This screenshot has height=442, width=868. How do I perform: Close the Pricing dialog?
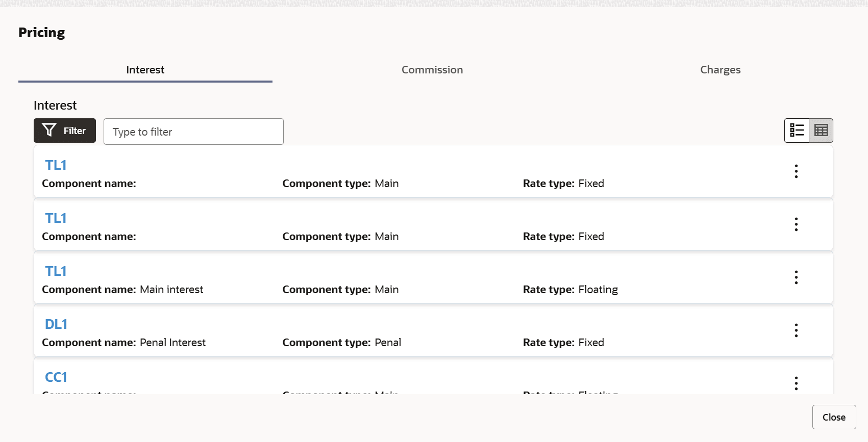pyautogui.click(x=834, y=417)
